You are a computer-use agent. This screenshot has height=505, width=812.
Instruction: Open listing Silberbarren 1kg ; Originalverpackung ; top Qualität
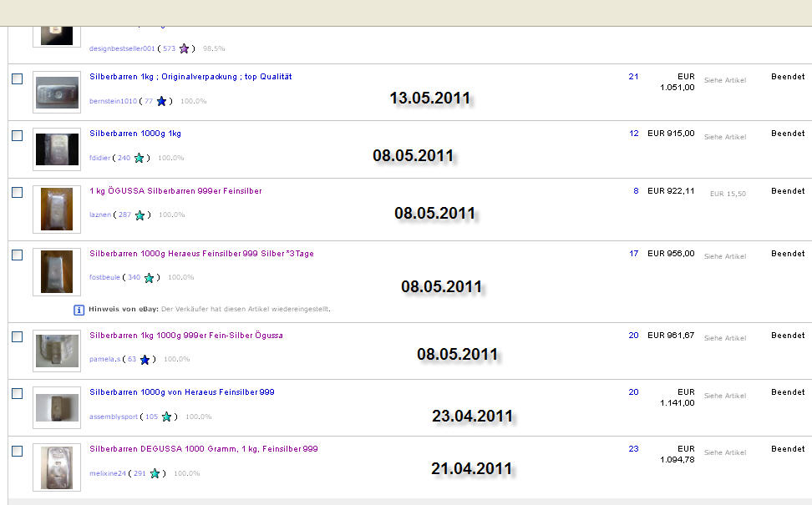(190, 77)
